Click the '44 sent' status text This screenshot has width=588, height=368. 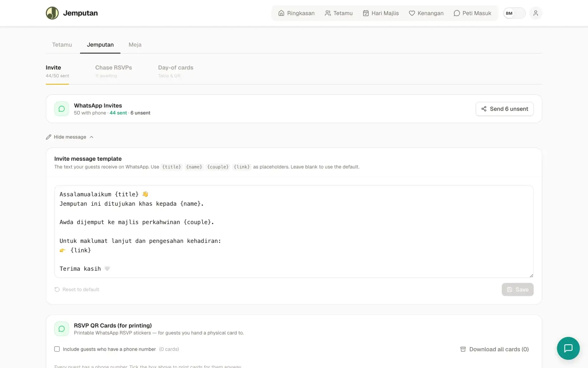(118, 113)
